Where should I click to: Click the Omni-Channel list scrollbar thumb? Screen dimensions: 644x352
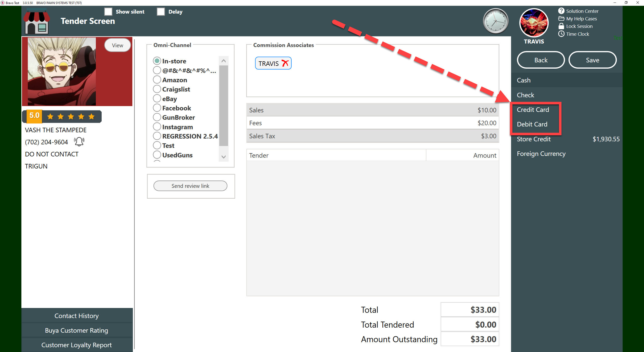point(223,106)
